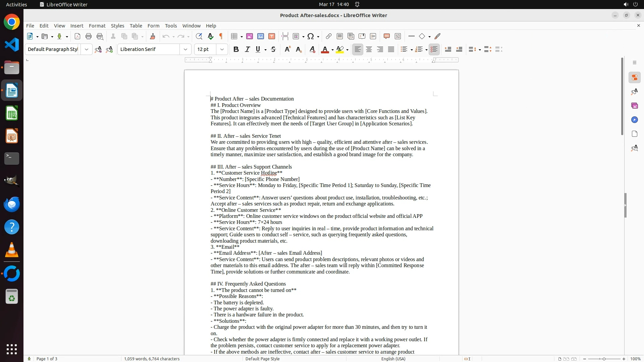
Task: Open the font size dropdown
Action: [x=222, y=50]
